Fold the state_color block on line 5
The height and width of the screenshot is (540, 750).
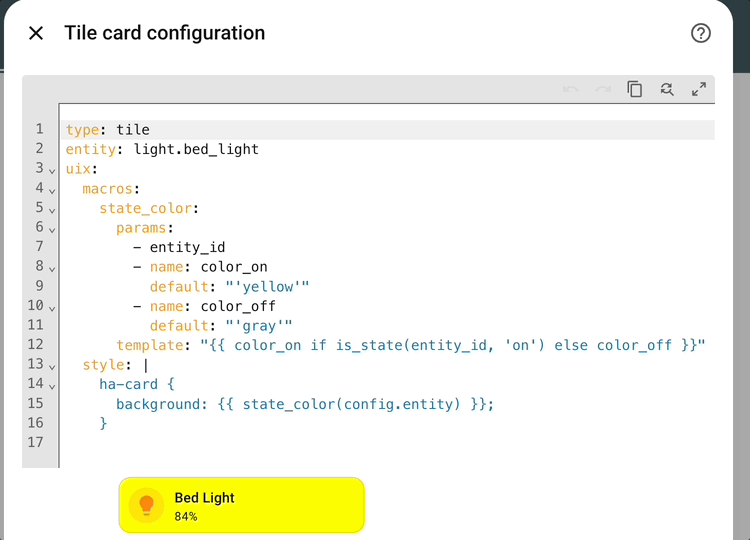tap(52, 210)
